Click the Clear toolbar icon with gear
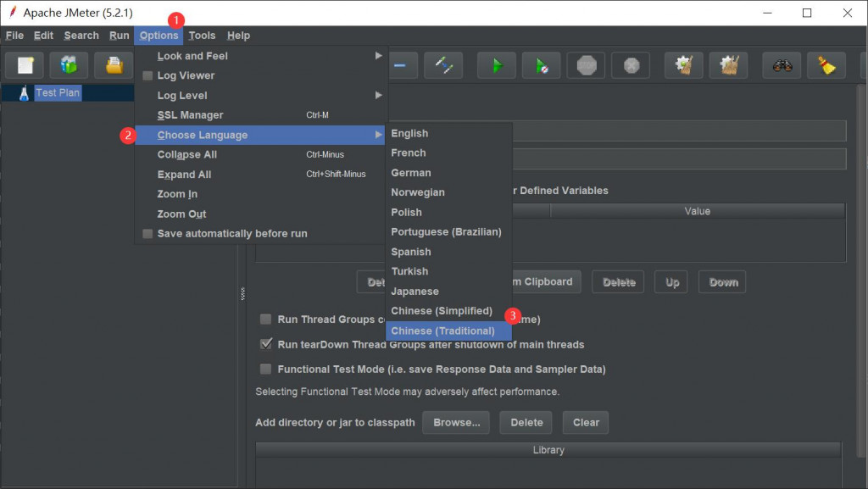The width and height of the screenshot is (868, 489). pyautogui.click(x=684, y=66)
